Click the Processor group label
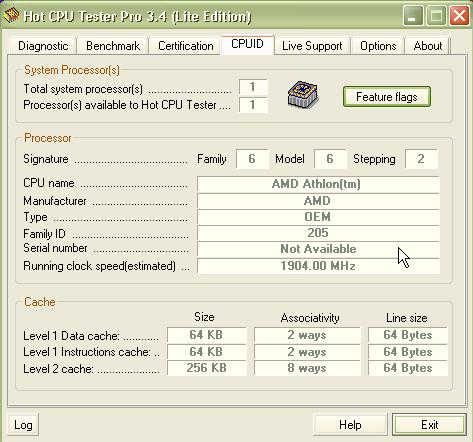 (48, 138)
